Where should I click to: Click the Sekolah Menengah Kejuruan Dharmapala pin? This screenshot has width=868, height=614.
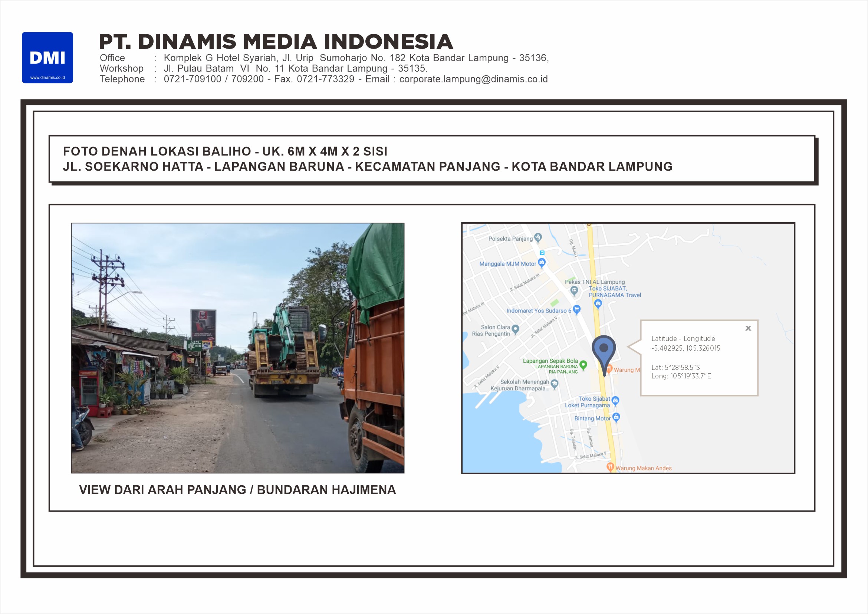[555, 384]
